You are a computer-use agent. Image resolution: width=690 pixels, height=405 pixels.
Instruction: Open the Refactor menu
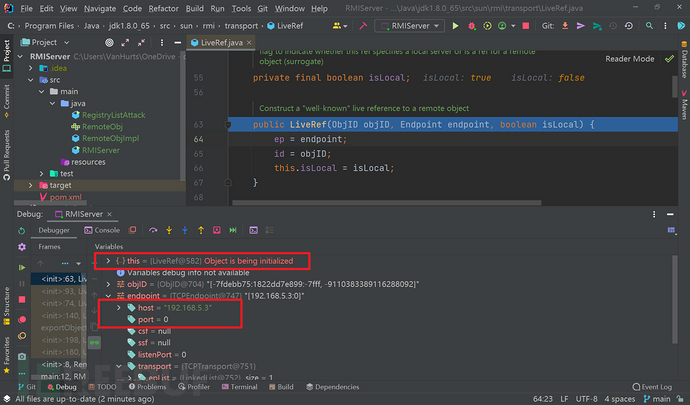coord(163,8)
